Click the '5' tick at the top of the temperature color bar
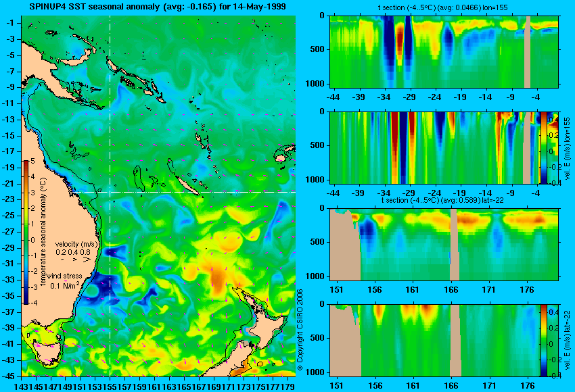Viewport: 575px width, 392px height. pos(32,161)
